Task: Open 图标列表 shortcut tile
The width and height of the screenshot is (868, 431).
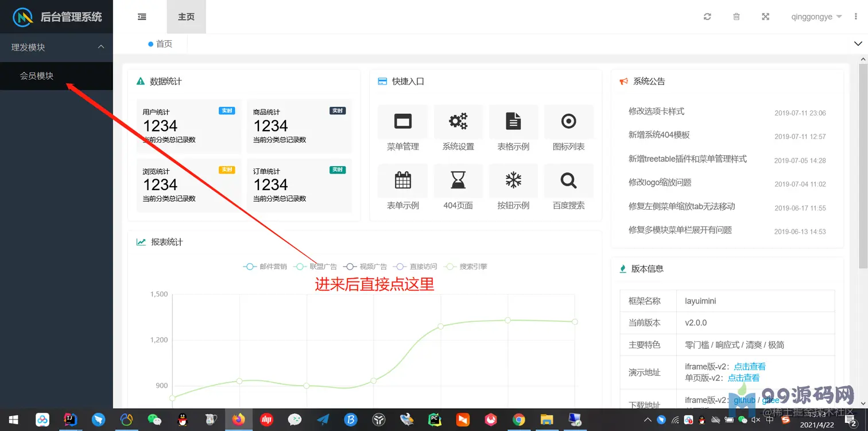Action: tap(568, 128)
